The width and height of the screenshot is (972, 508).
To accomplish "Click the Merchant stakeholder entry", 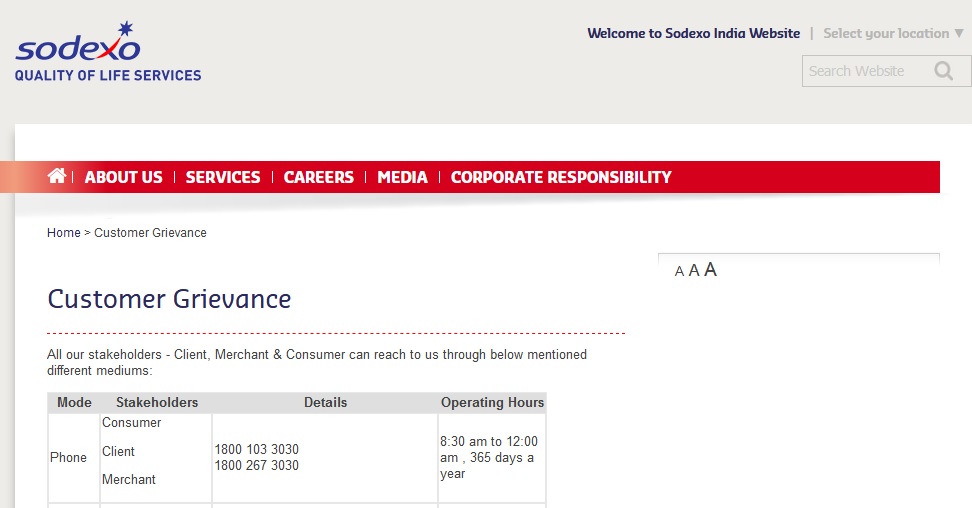I will pyautogui.click(x=129, y=479).
